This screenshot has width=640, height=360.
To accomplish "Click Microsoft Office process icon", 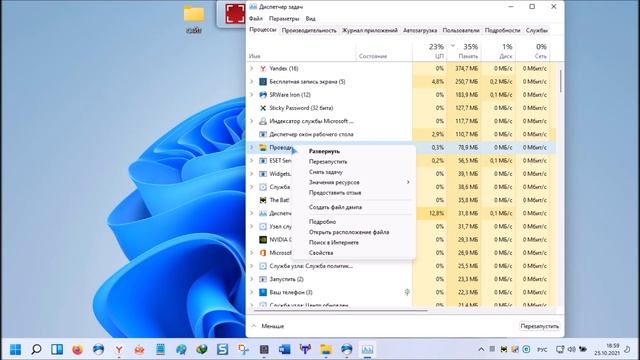I will click(263, 253).
